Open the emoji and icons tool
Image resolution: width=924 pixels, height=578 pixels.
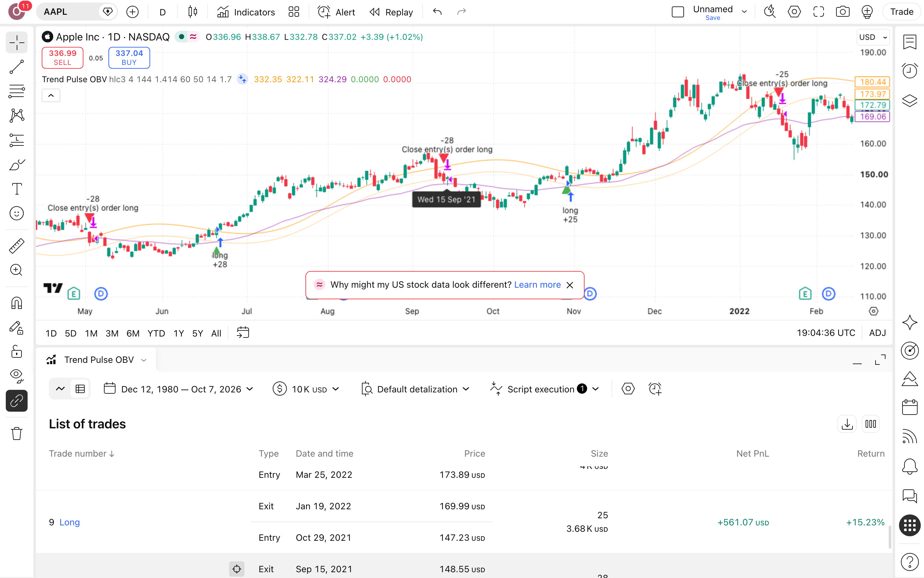pyautogui.click(x=16, y=213)
